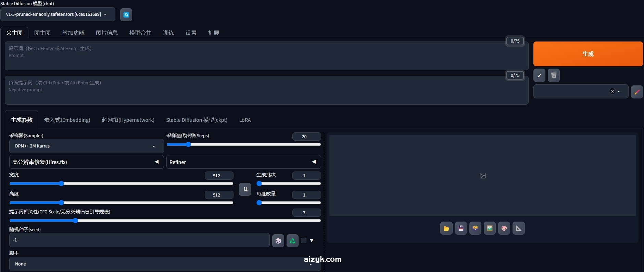Click the seed input field showing -1
Viewport: 644px width, 272px height.
(x=139, y=240)
